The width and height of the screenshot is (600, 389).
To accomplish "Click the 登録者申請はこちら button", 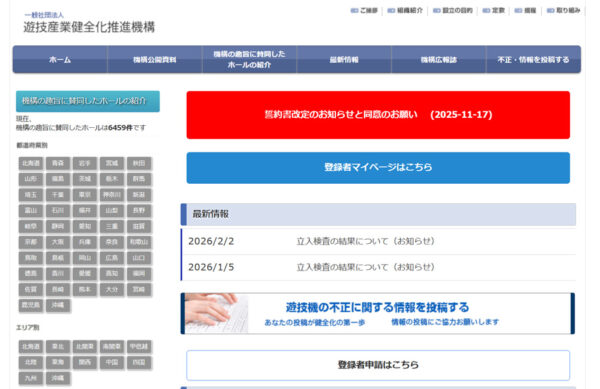I will (x=378, y=365).
